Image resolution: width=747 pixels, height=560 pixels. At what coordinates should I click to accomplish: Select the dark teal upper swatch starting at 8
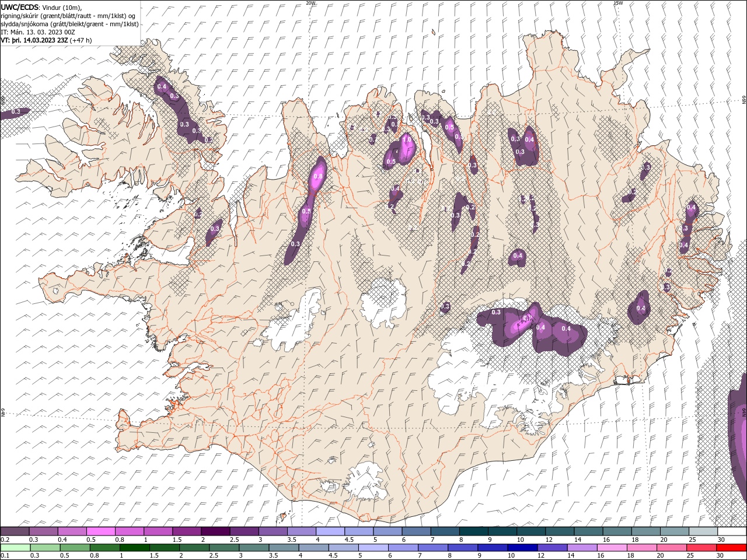474,531
